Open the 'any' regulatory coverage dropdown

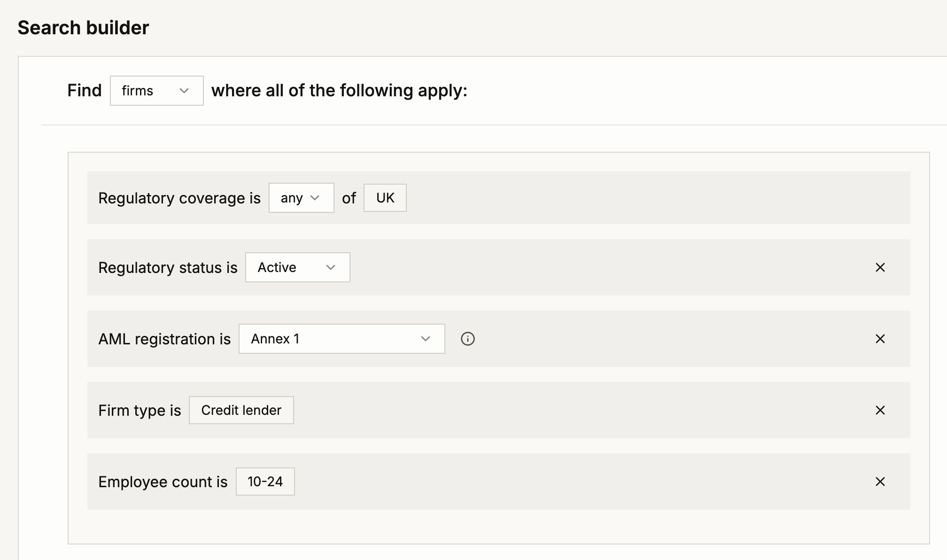301,198
